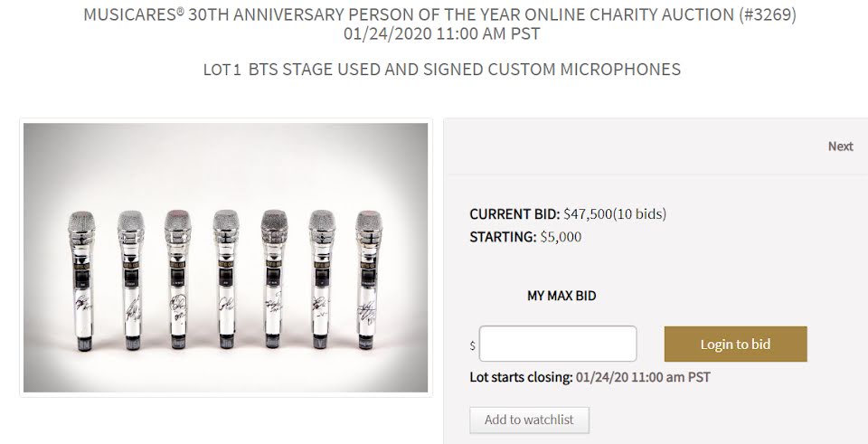Click the (10 bids) count text

click(640, 214)
